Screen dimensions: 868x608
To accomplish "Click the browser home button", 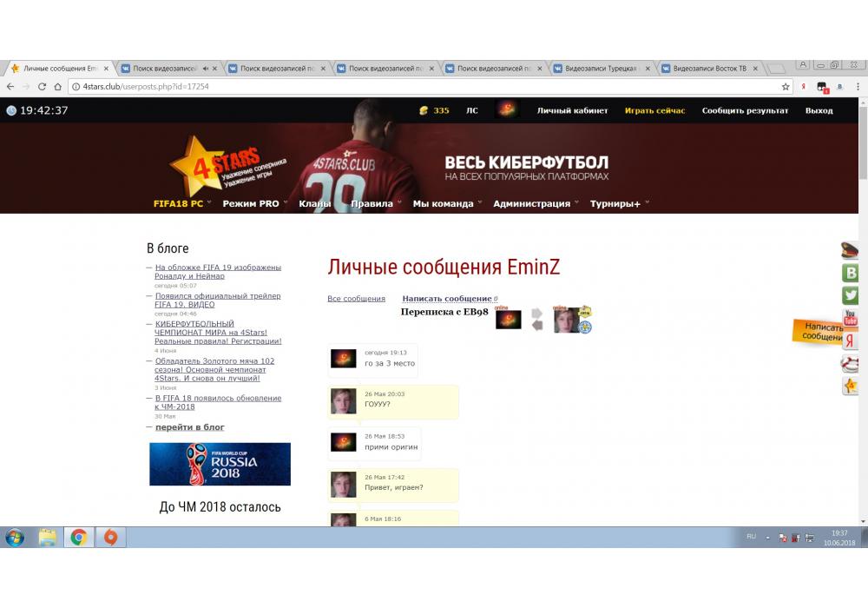I will (x=58, y=87).
